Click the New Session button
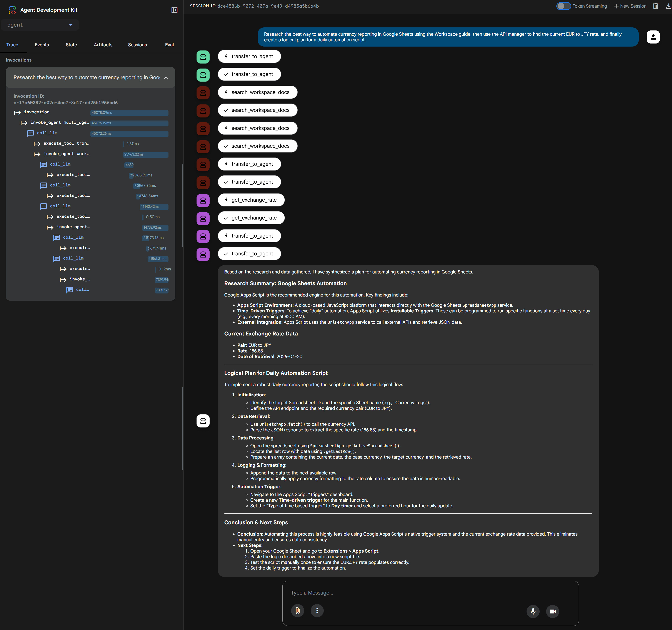This screenshot has width=672, height=630. 630,6
